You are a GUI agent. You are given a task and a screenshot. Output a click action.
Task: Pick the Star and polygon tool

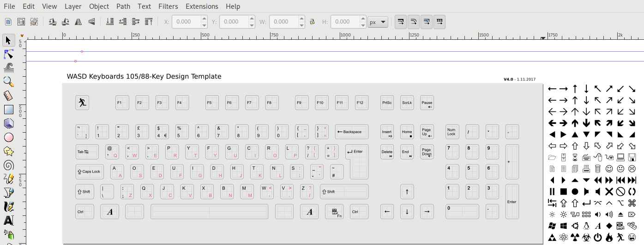tap(8, 152)
